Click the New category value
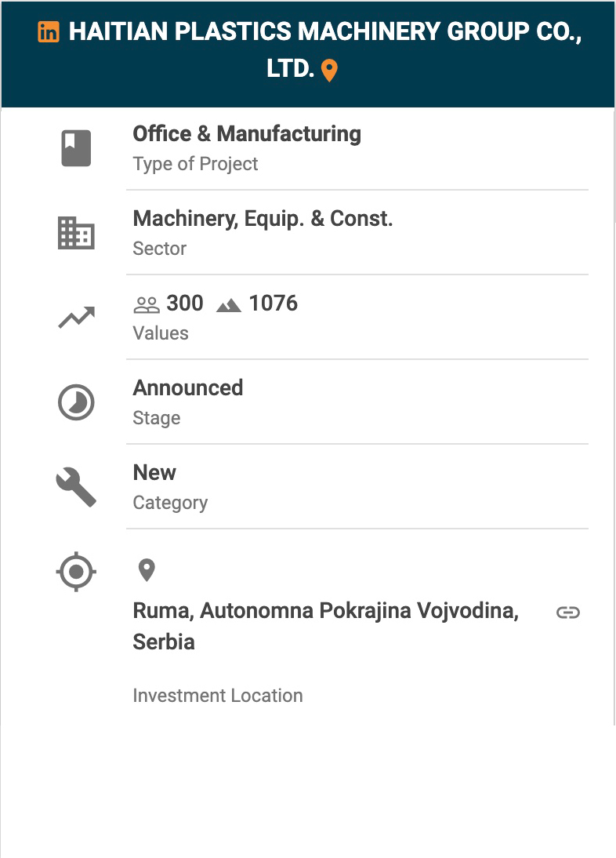This screenshot has width=616, height=858. tap(154, 473)
